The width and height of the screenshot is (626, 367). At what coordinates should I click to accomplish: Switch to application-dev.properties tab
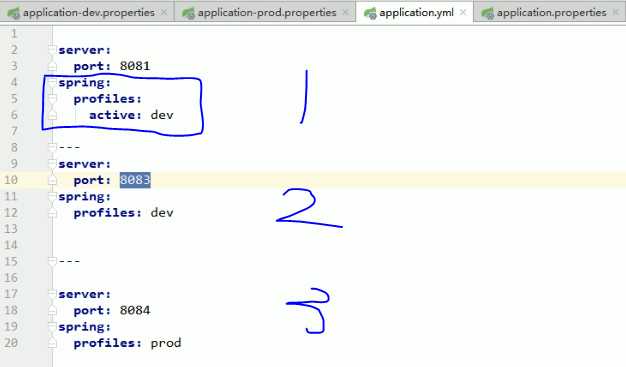[89, 13]
